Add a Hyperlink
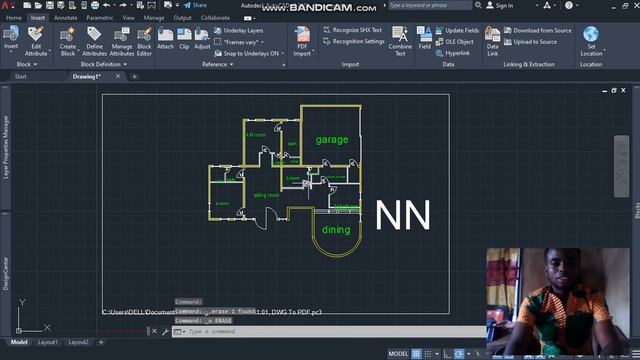 [453, 53]
